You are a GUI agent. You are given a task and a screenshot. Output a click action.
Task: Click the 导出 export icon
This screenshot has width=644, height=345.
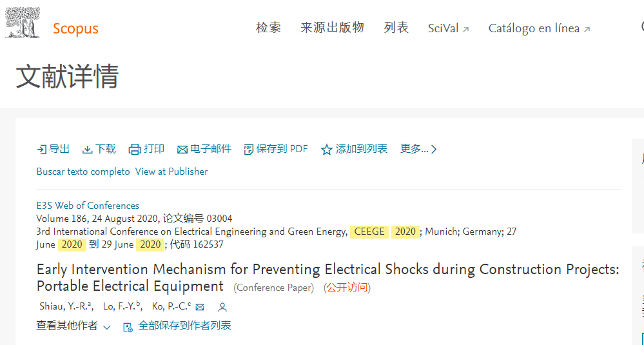pyautogui.click(x=41, y=150)
